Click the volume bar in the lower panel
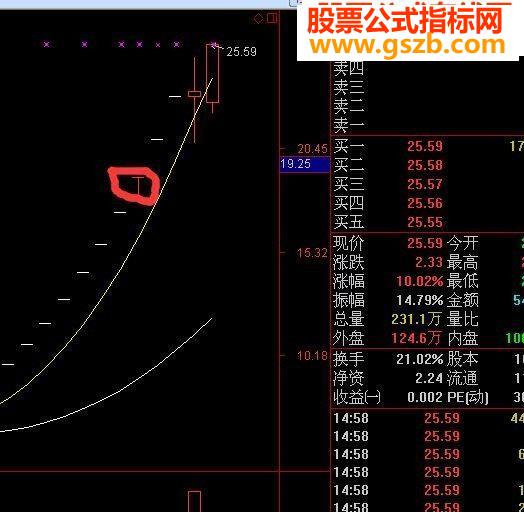The width and height of the screenshot is (524, 512). (194, 501)
